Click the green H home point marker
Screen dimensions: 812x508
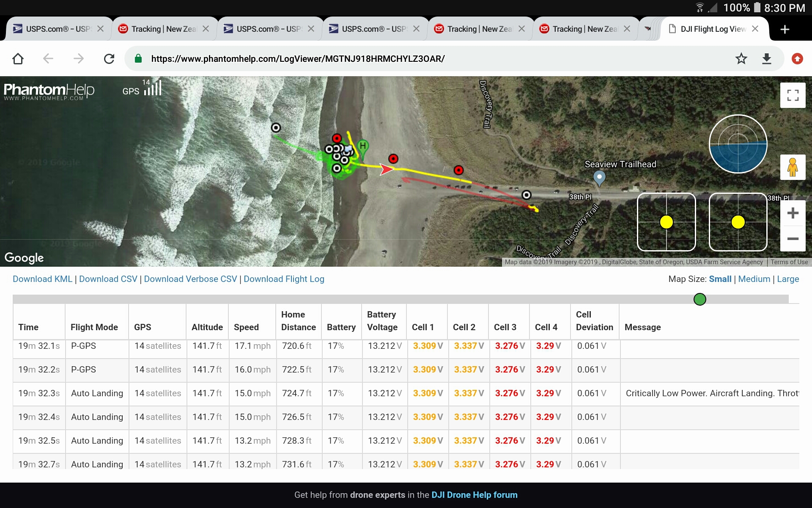pos(362,149)
